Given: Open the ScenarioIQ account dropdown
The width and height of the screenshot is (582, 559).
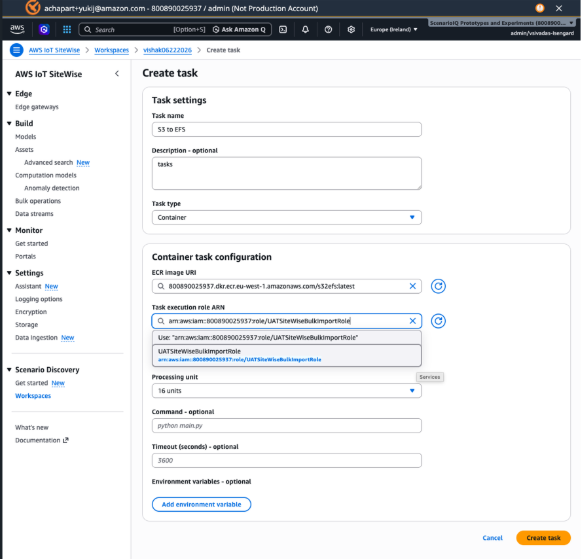Looking at the screenshot, I should click(x=502, y=23).
